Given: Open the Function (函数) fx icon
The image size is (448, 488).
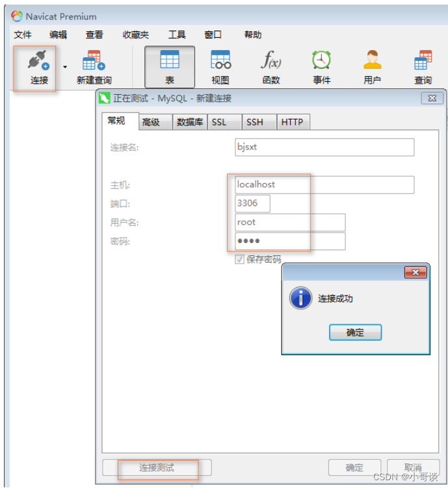Looking at the screenshot, I should [x=271, y=60].
